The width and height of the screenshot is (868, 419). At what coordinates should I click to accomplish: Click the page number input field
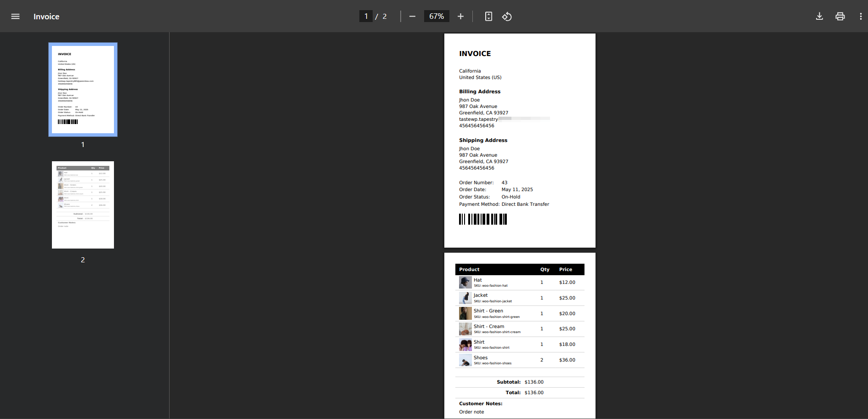(x=366, y=16)
